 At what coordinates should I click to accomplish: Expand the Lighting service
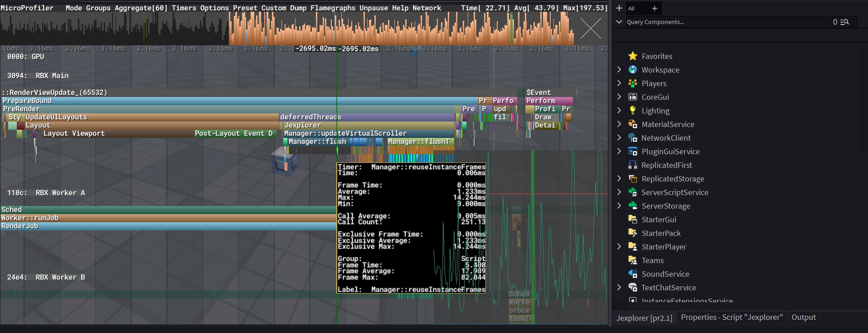[619, 111]
